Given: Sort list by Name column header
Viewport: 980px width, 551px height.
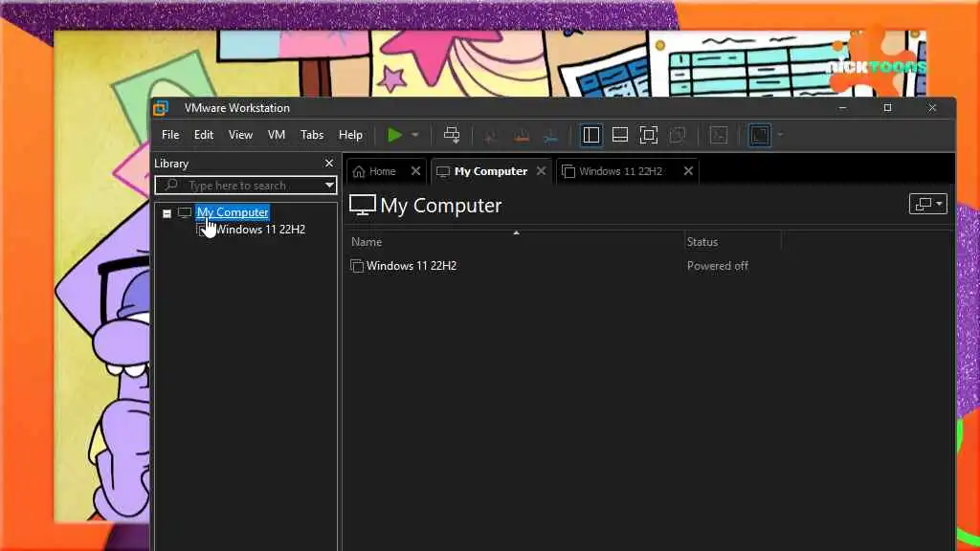Looking at the screenshot, I should coord(367,242).
